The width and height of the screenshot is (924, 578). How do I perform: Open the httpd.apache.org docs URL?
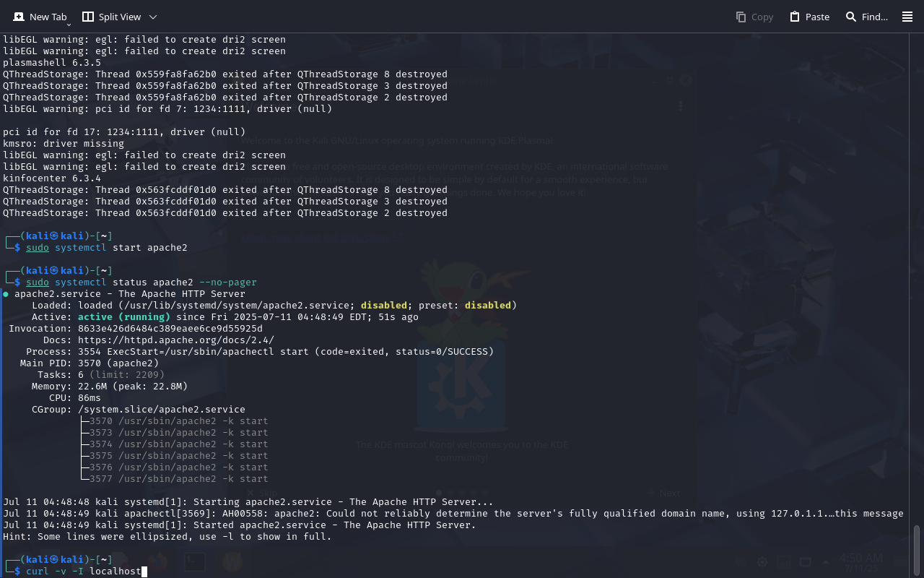pos(176,340)
